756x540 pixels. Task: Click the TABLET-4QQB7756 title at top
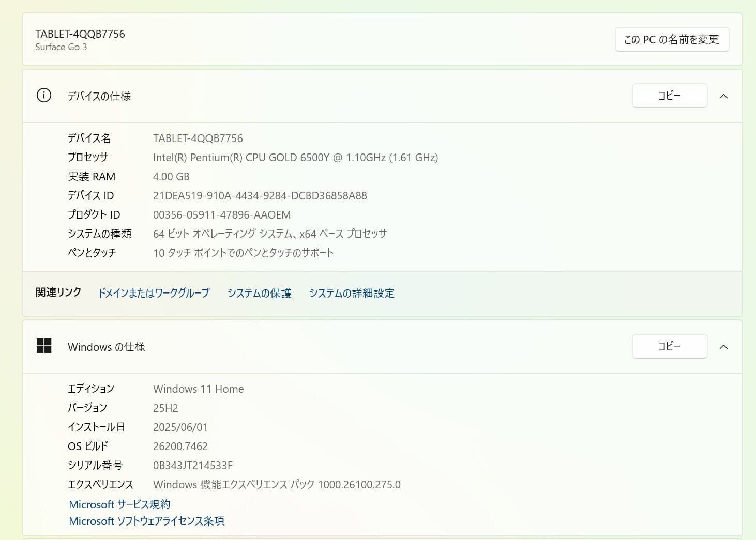coord(80,34)
